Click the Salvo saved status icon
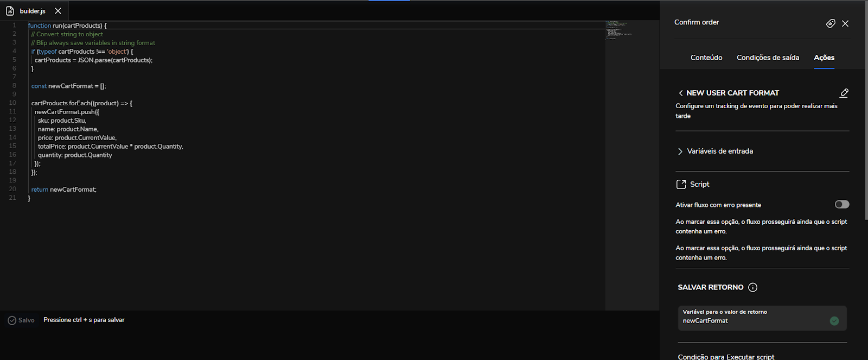This screenshot has height=360, width=868. [12, 320]
